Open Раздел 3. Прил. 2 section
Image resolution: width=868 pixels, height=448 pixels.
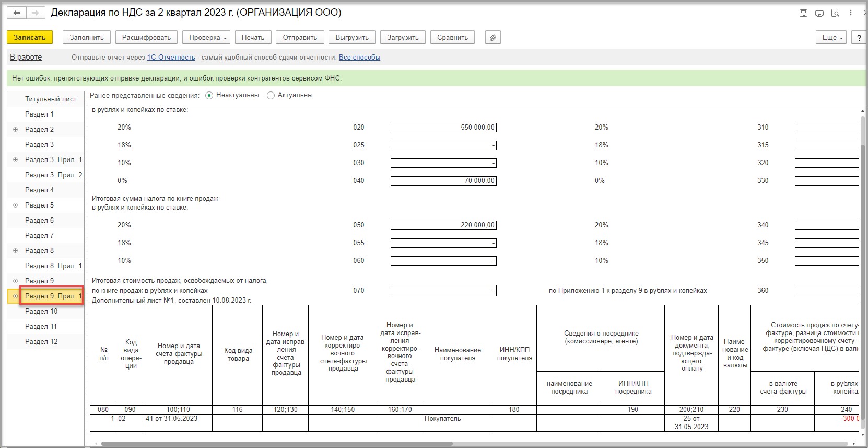pyautogui.click(x=53, y=175)
